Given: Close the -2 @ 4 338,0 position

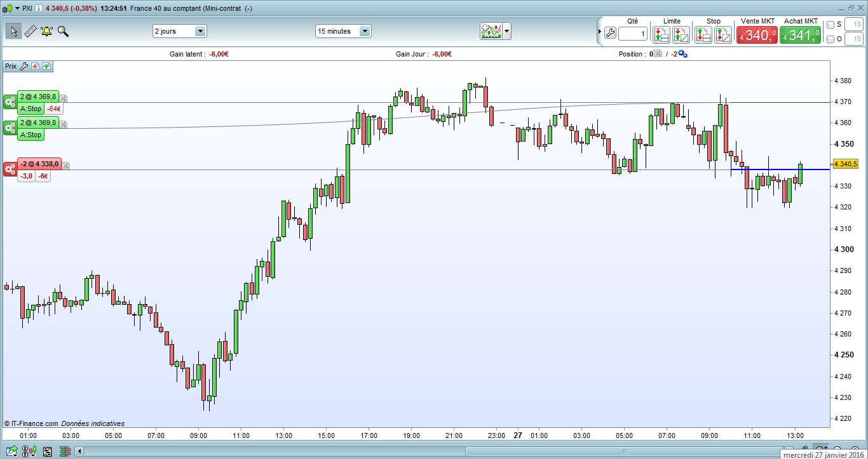Looking at the screenshot, I should click(x=65, y=166).
